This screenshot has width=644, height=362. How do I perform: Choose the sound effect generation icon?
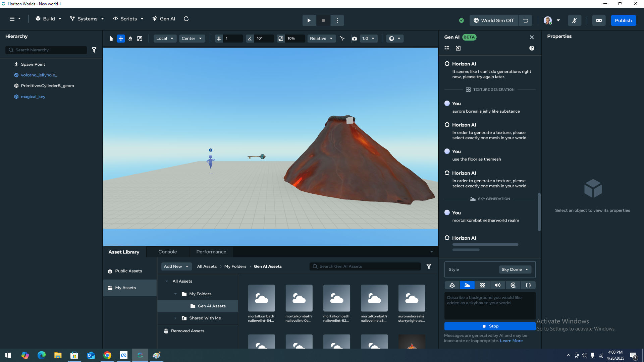498,285
